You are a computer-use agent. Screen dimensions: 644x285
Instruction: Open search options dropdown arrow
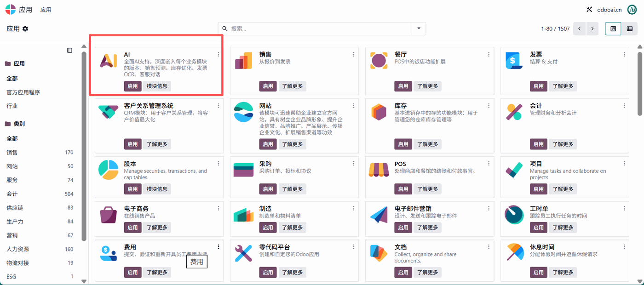tap(419, 28)
